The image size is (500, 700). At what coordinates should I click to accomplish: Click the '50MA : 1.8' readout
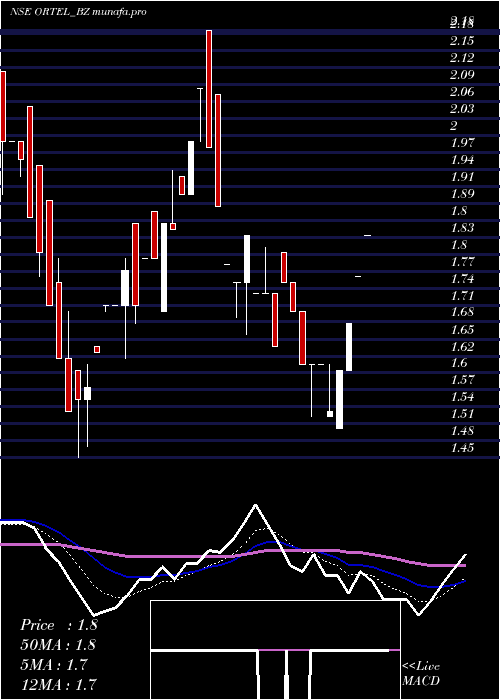pyautogui.click(x=58, y=645)
